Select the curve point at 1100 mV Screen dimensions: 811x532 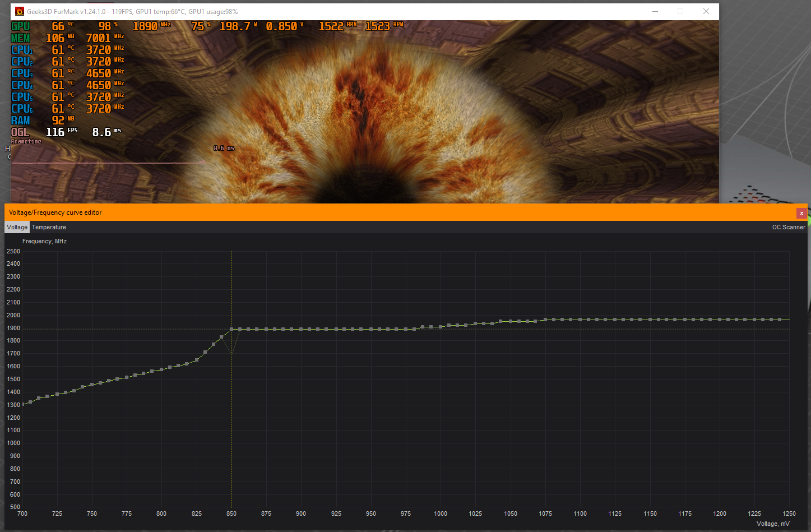click(580, 320)
